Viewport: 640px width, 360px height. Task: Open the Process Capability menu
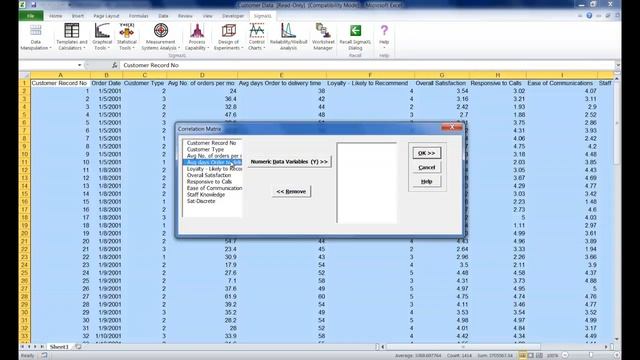[197, 38]
